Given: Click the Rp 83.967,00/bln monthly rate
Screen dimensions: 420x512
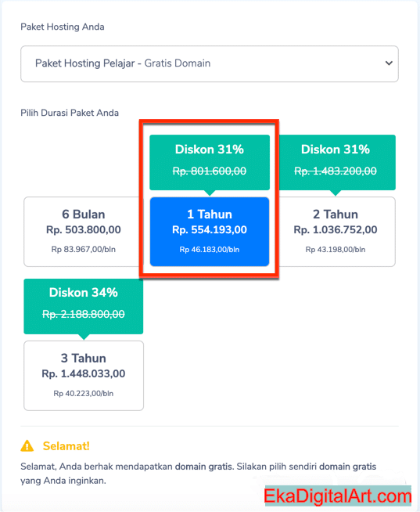Looking at the screenshot, I should click(84, 250).
